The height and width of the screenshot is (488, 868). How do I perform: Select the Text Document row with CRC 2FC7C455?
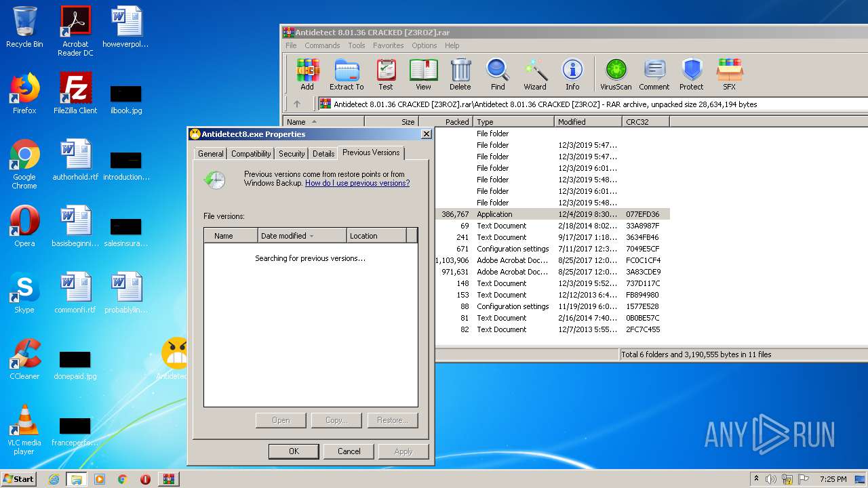click(x=552, y=329)
